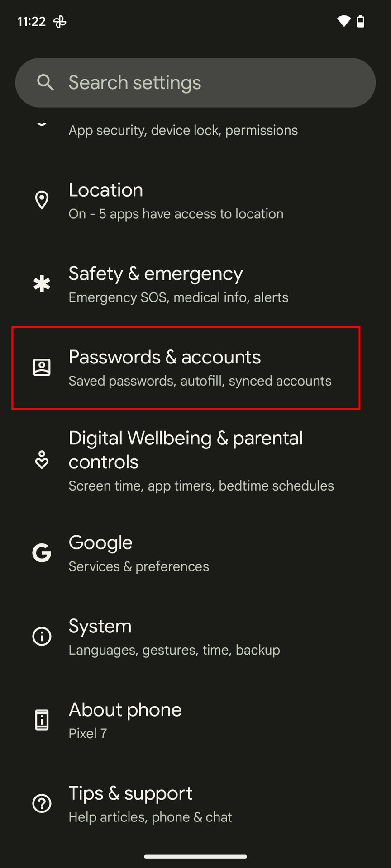Tap the search magnifier icon
Screen dimensions: 391x868
45,83
